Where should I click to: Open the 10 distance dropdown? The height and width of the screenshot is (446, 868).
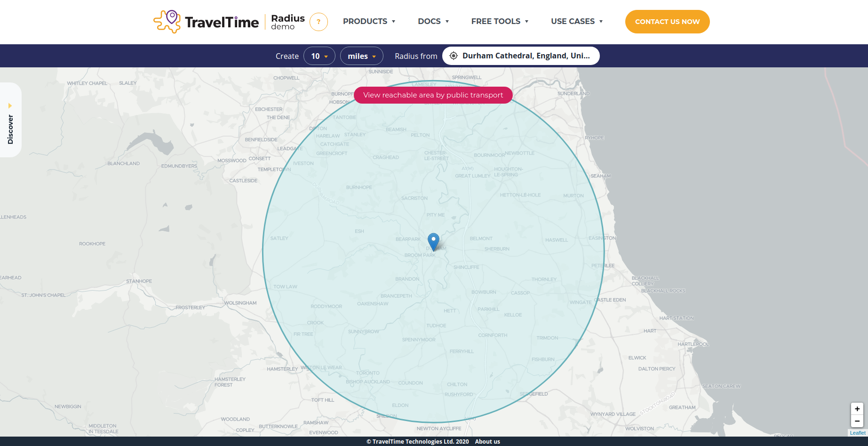(319, 56)
